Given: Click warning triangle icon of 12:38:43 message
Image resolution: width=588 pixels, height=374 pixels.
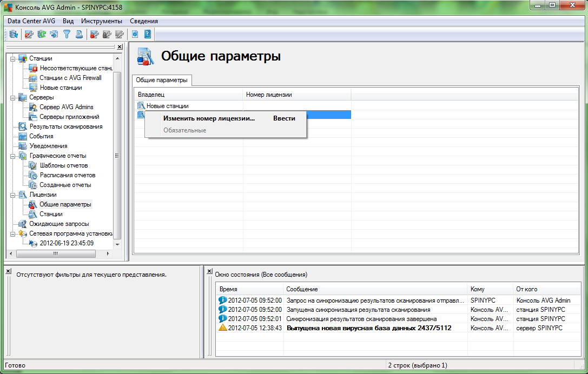Looking at the screenshot, I should tap(222, 328).
